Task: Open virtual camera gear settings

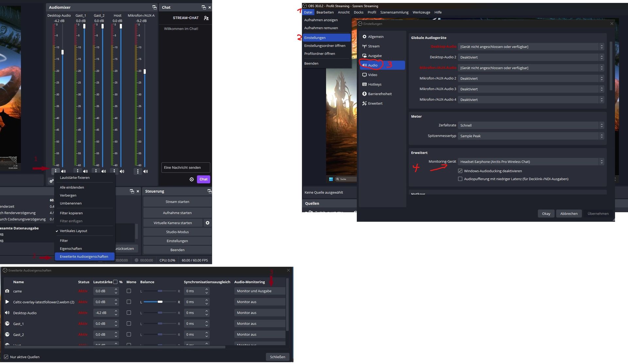Action: (207, 223)
